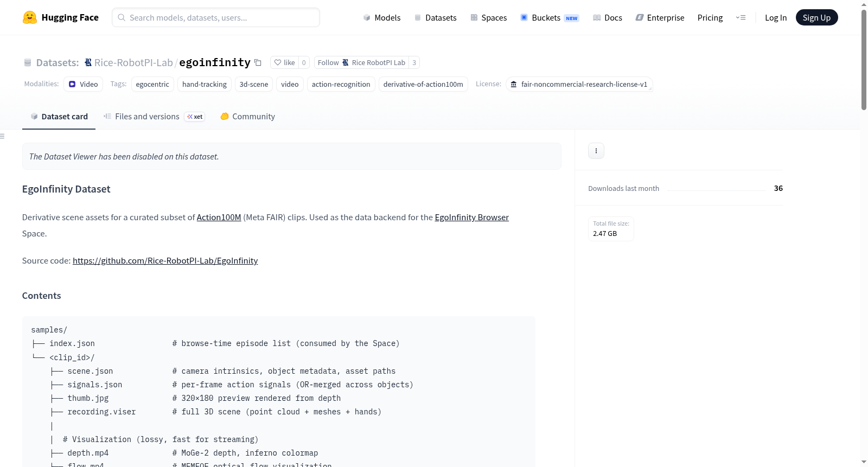
Task: Click the page vertical scrollbar thumb
Action: pos(864,60)
